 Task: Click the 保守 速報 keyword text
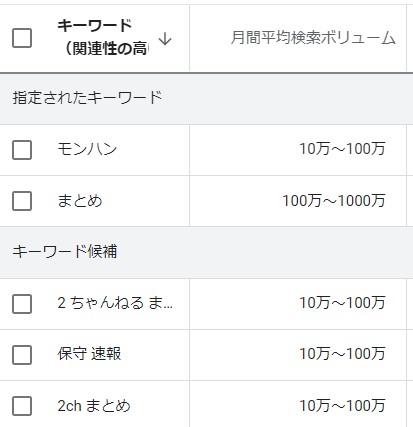pos(89,354)
